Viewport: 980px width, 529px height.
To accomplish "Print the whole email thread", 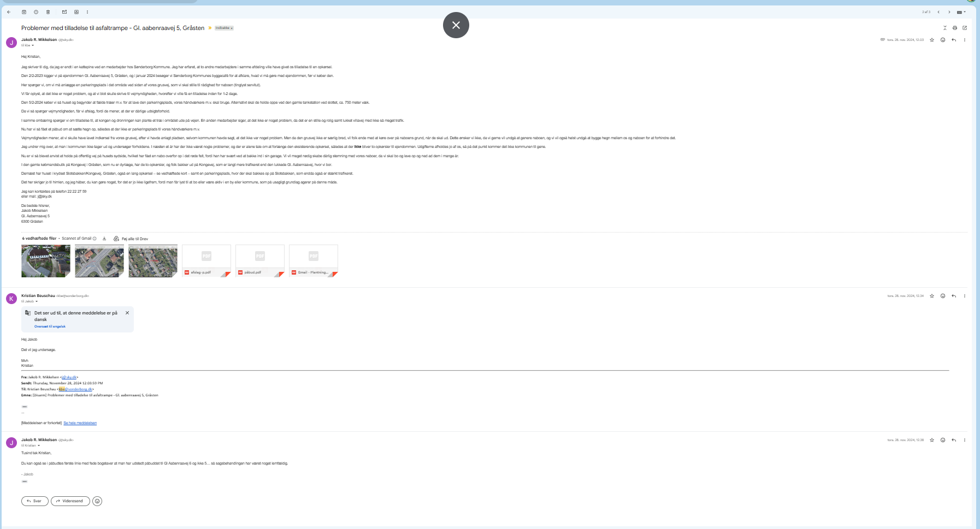I will tap(955, 28).
